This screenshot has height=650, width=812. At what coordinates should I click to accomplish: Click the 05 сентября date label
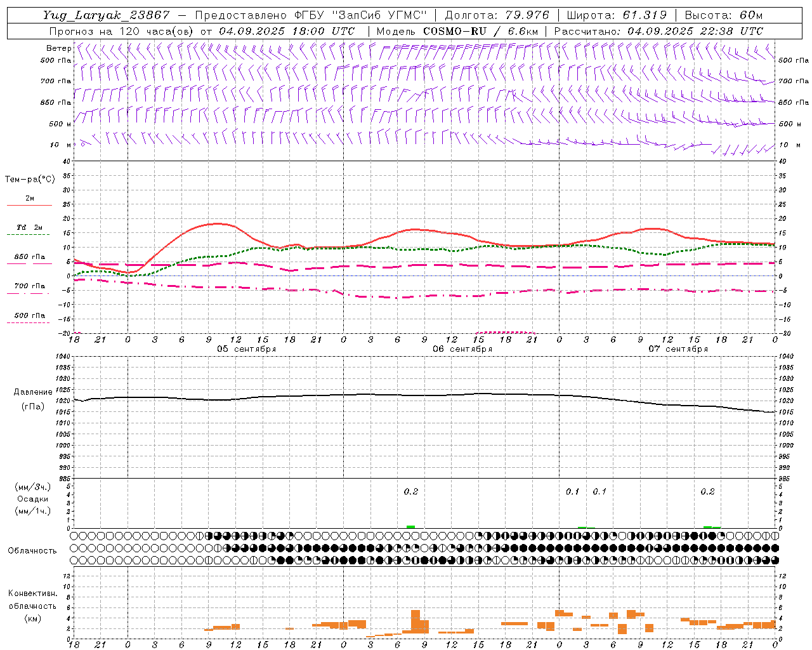pyautogui.click(x=247, y=349)
